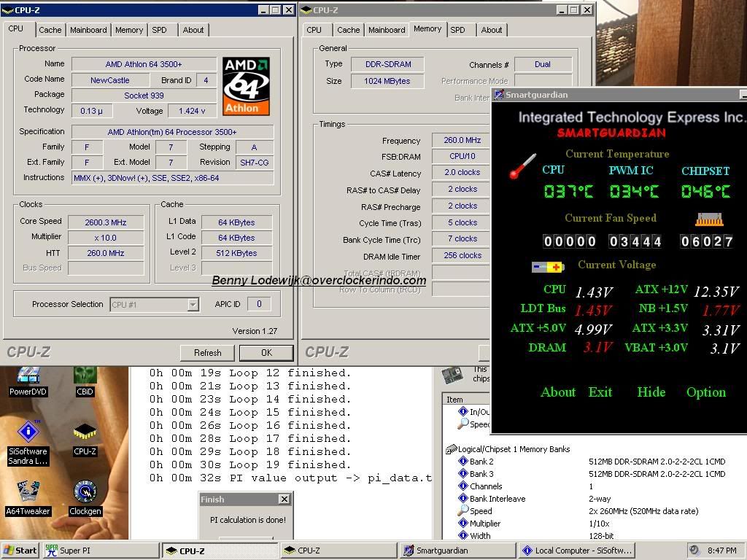Viewport: 747px width, 560px height.
Task: Click the Windows Start button
Action: click(x=20, y=551)
